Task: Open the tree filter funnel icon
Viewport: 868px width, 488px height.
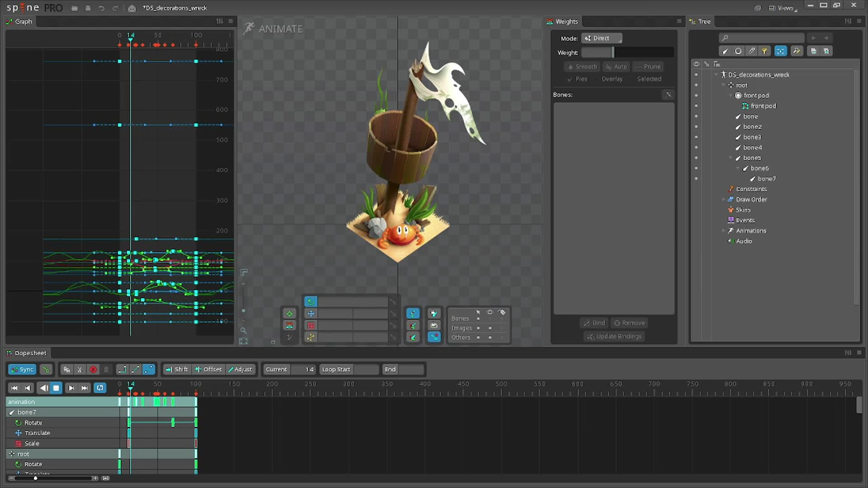Action: click(x=764, y=51)
